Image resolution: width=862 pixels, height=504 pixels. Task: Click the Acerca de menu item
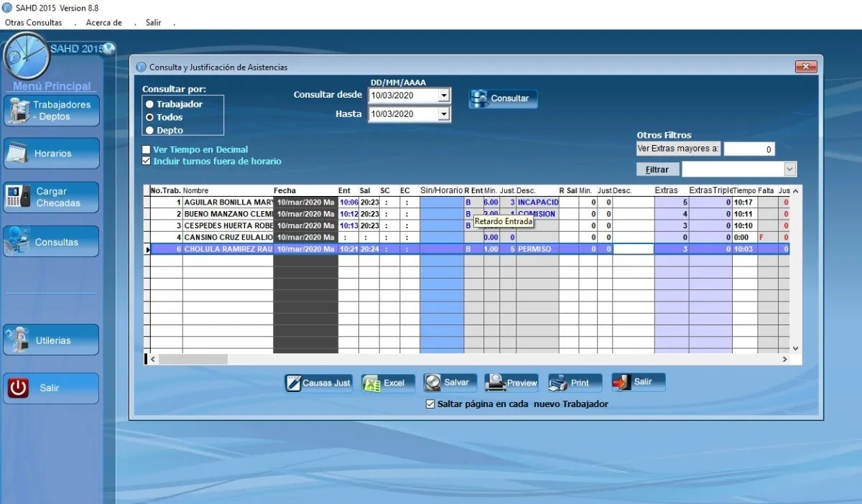[x=103, y=22]
